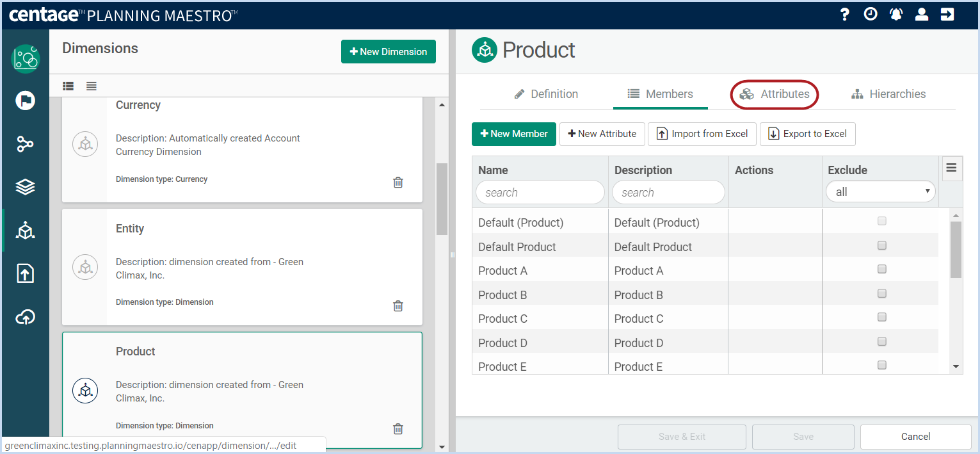Select the Entity dimension card title
This screenshot has width=980, height=454.
(x=130, y=229)
